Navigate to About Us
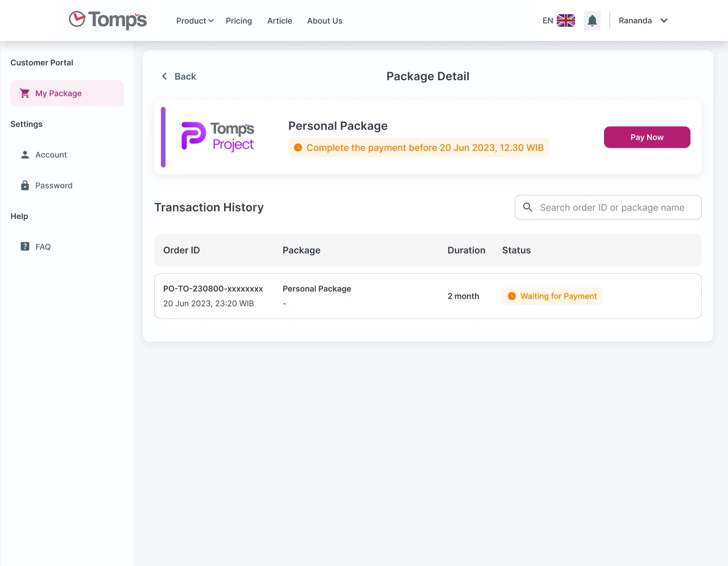This screenshot has height=566, width=728. click(325, 21)
